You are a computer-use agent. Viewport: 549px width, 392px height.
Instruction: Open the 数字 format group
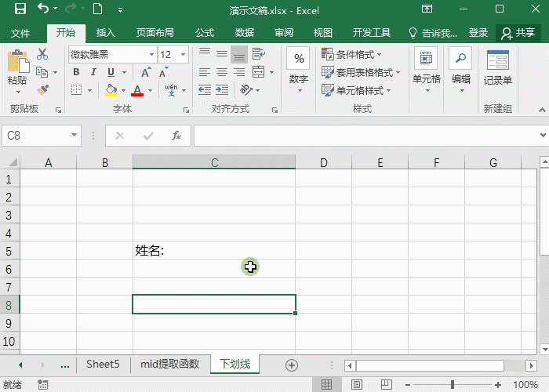(x=299, y=70)
